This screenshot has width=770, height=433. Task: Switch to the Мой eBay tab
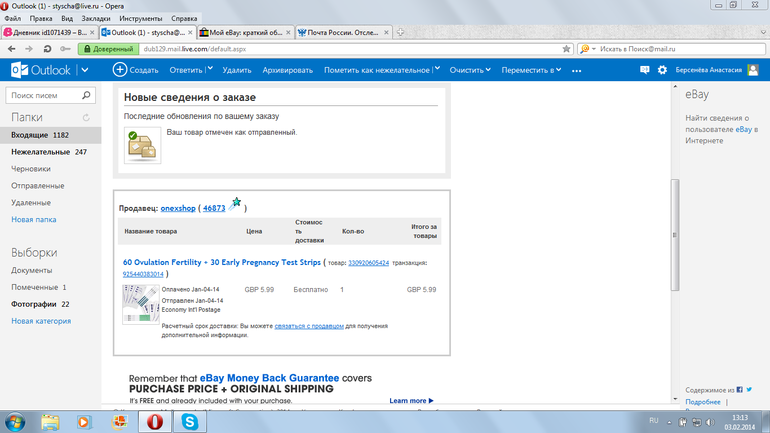click(241, 32)
